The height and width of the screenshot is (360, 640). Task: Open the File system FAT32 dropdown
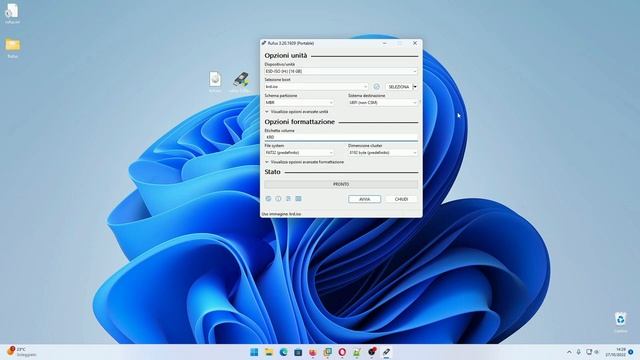pos(299,153)
